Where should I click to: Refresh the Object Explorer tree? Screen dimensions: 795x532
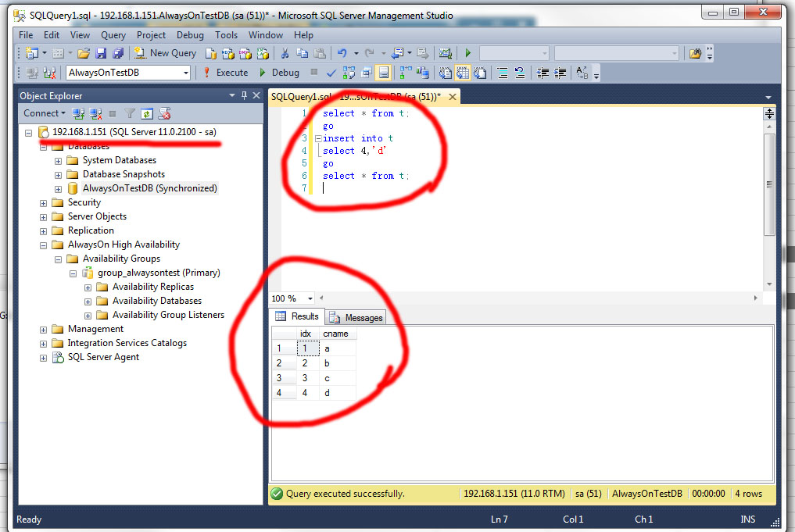coord(147,113)
